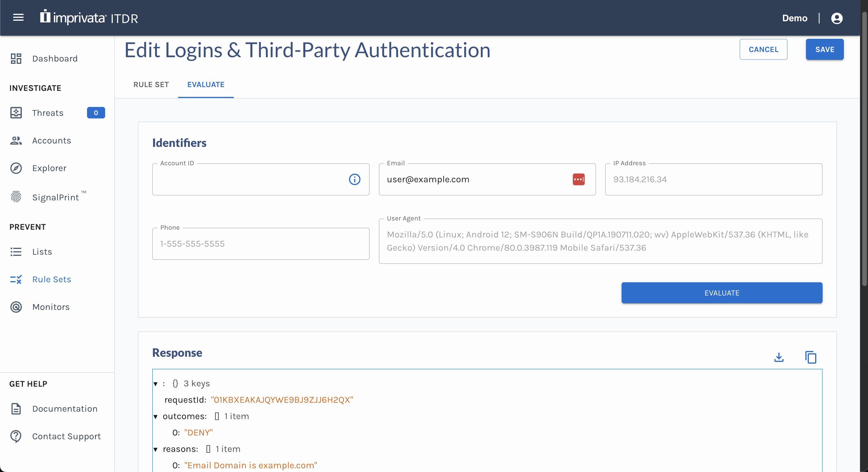Click the user profile avatar icon
The height and width of the screenshot is (472, 868).
(837, 18)
